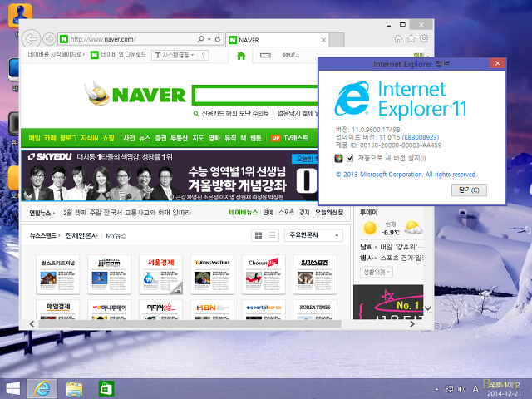Click in the Naver search input box
Image resolution: width=532 pixels, height=399 pixels.
tap(256, 96)
